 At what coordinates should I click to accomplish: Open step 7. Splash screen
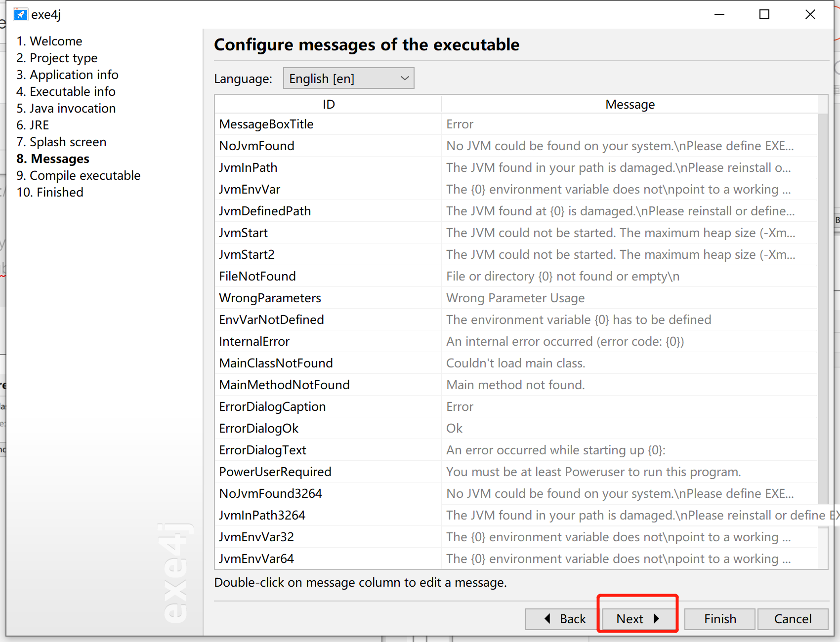(61, 142)
